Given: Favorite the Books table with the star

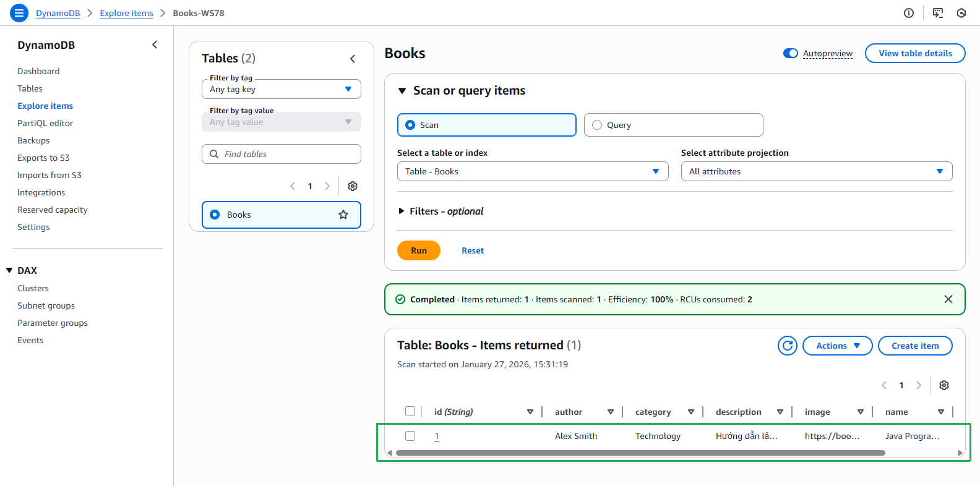Looking at the screenshot, I should (x=343, y=215).
